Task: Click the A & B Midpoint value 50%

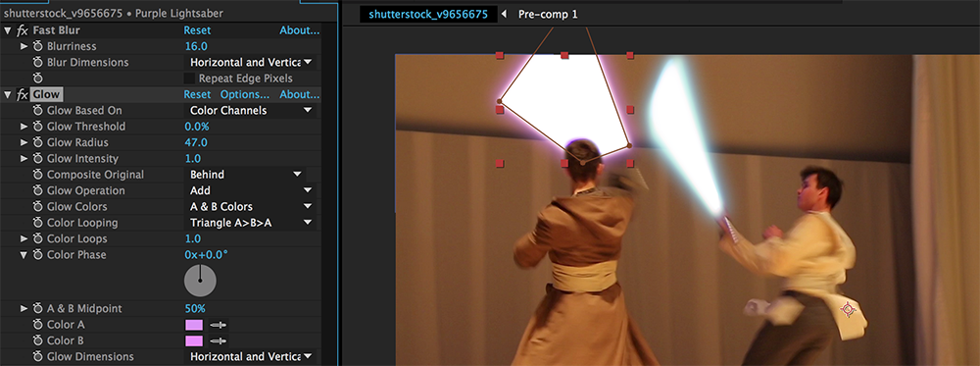Action: (195, 308)
